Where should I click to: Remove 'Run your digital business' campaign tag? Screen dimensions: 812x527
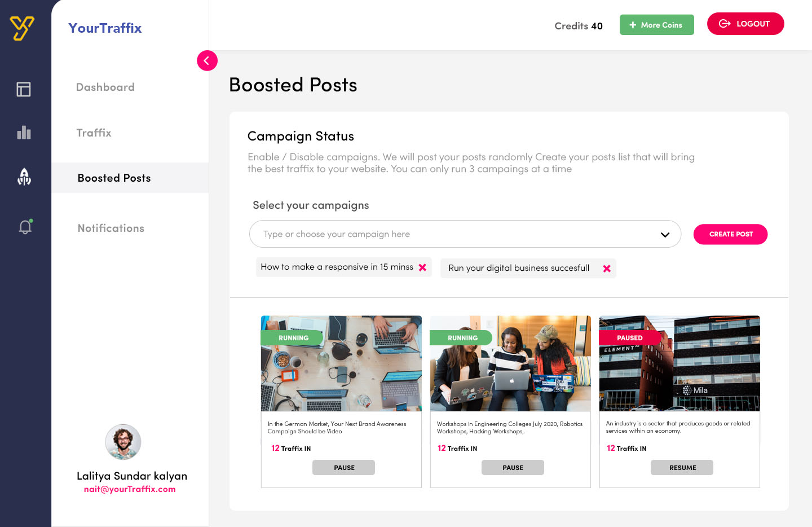[x=607, y=269]
